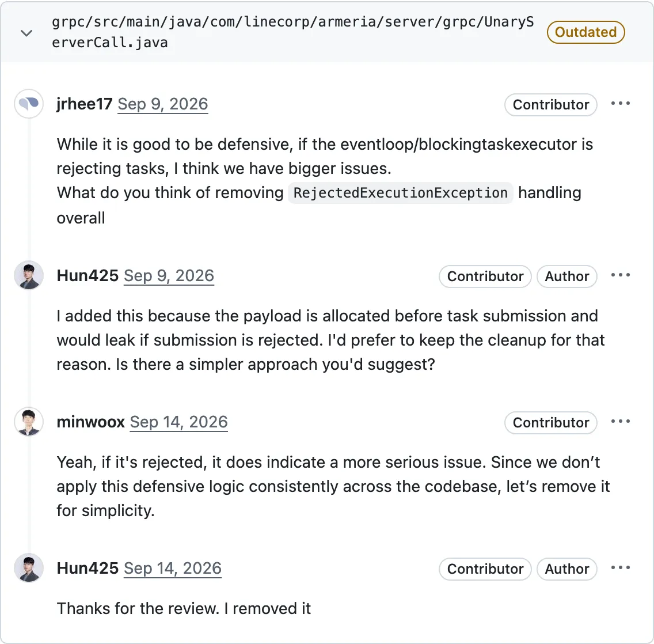Open Hun425 username on first reply

(88, 276)
